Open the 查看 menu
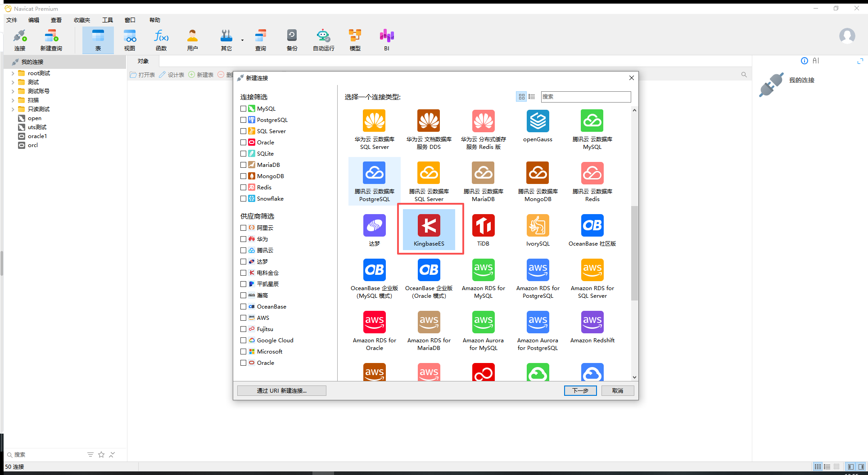The width and height of the screenshot is (868, 475). [56, 20]
